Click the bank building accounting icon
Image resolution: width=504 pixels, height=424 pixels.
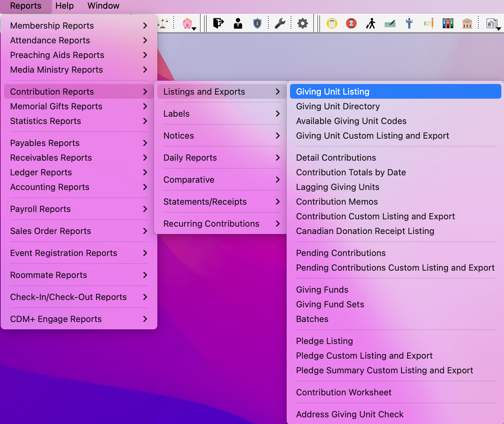point(467,23)
